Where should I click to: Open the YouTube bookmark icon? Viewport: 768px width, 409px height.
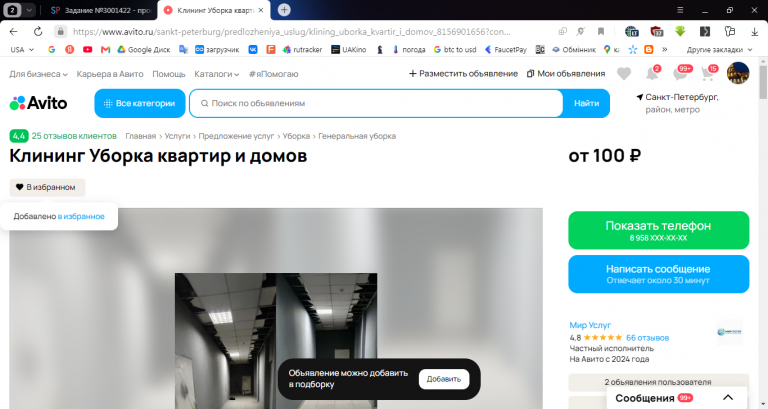88,49
